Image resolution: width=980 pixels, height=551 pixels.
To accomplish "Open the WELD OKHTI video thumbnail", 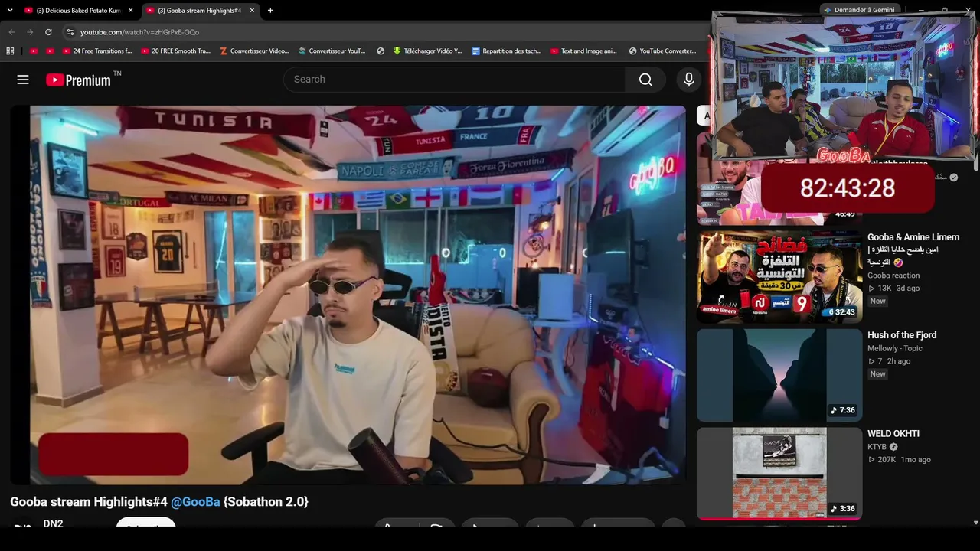I will pos(779,473).
